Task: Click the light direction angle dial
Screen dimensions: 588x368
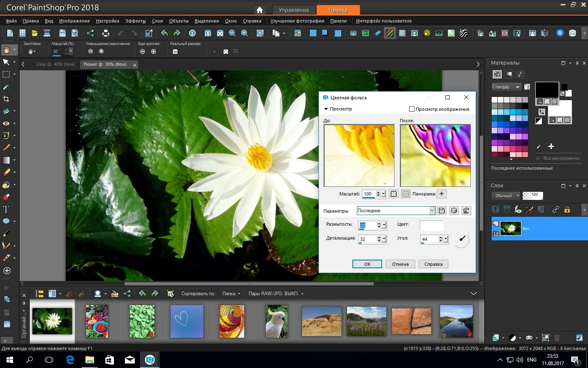Action: tap(461, 239)
